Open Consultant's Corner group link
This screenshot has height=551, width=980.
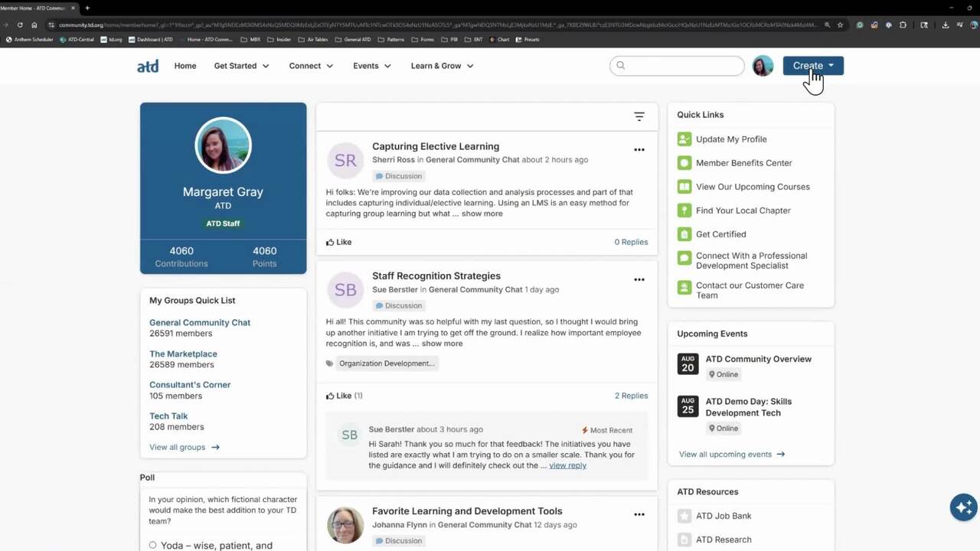pos(190,385)
